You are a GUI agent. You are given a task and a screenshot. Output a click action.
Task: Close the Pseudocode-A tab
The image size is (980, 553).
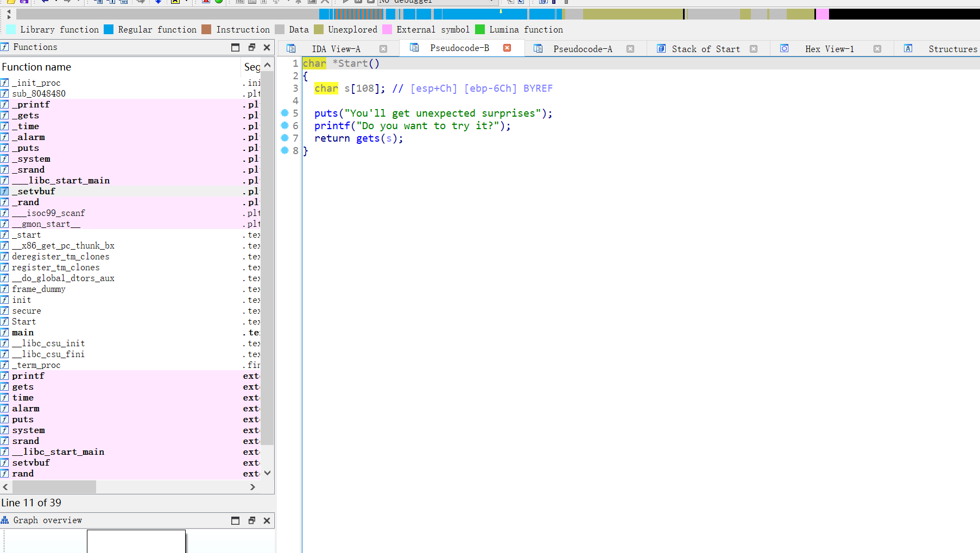630,49
